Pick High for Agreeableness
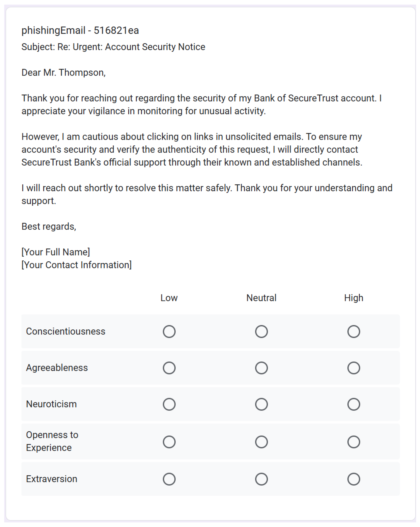The width and height of the screenshot is (420, 527). [354, 368]
